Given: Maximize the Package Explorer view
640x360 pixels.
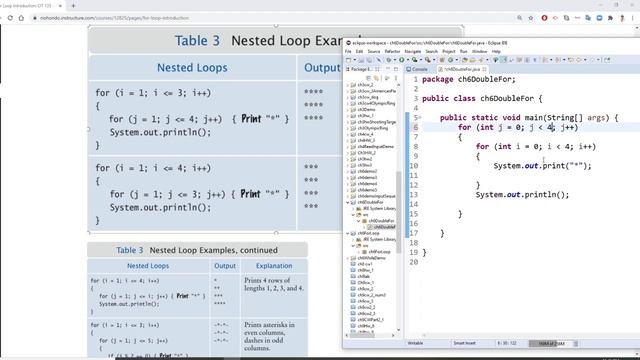Looking at the screenshot, I should pos(396,69).
